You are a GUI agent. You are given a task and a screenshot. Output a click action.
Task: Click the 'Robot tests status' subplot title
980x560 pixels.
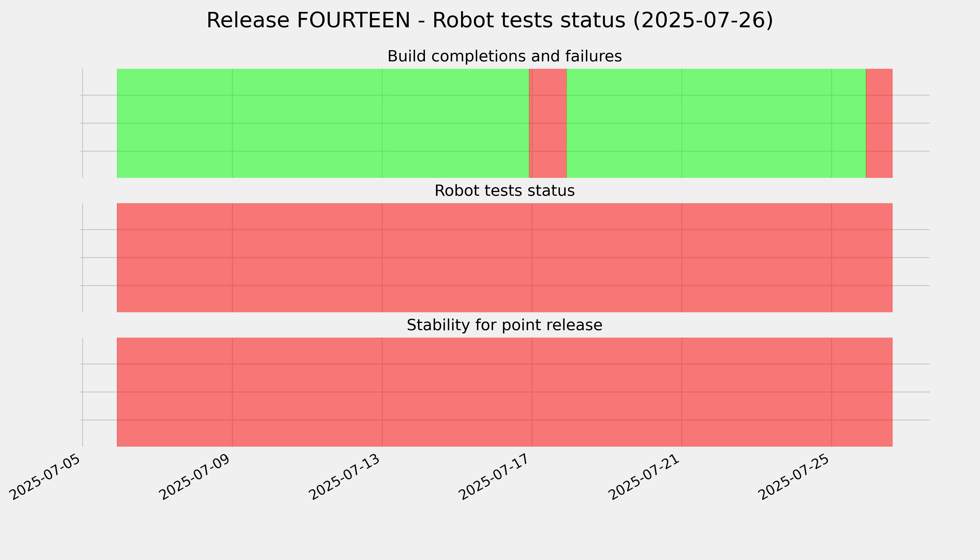click(x=504, y=191)
